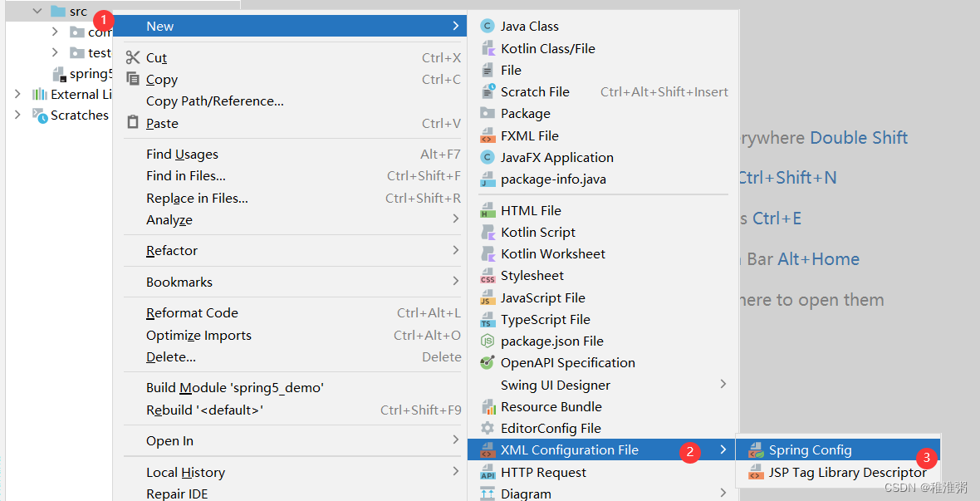Click the Resource Bundle icon

click(x=488, y=406)
